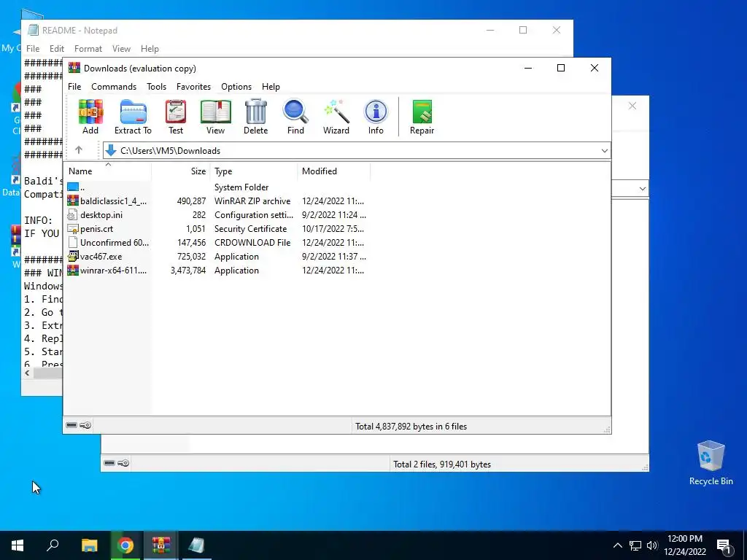Select the winrar-x64-611 installer icon
The image size is (747, 560).
pos(73,270)
